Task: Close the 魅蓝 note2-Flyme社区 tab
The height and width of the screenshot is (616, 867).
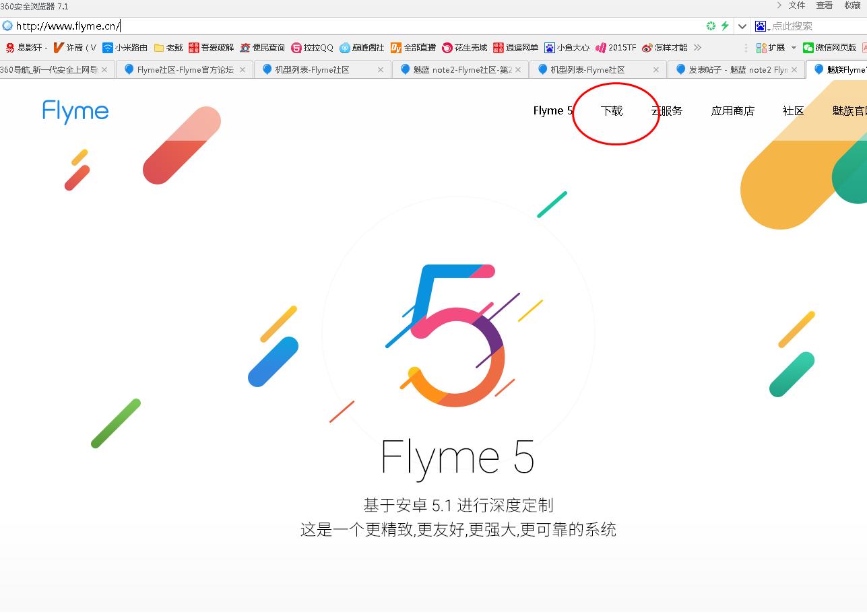Action: coord(518,69)
